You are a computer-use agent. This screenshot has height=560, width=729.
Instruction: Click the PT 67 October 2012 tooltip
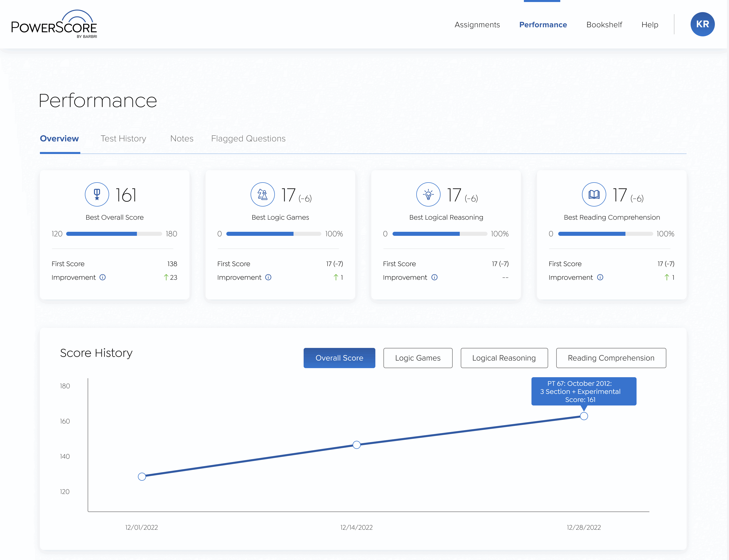[x=584, y=391]
